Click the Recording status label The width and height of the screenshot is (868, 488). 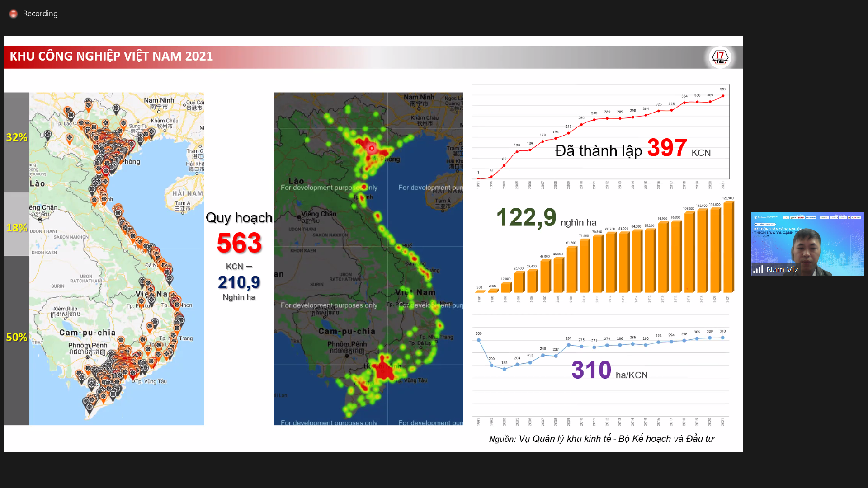tap(40, 14)
